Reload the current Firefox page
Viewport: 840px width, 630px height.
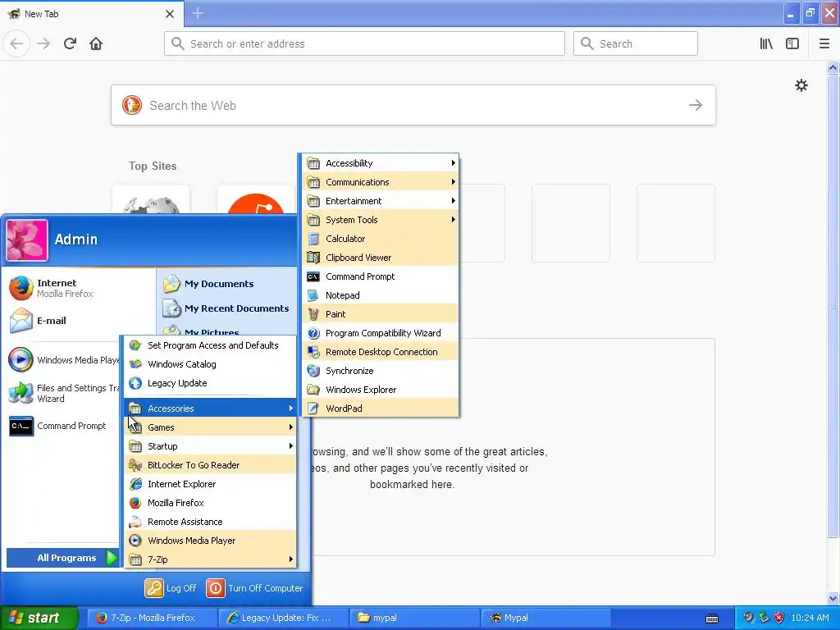tap(70, 43)
